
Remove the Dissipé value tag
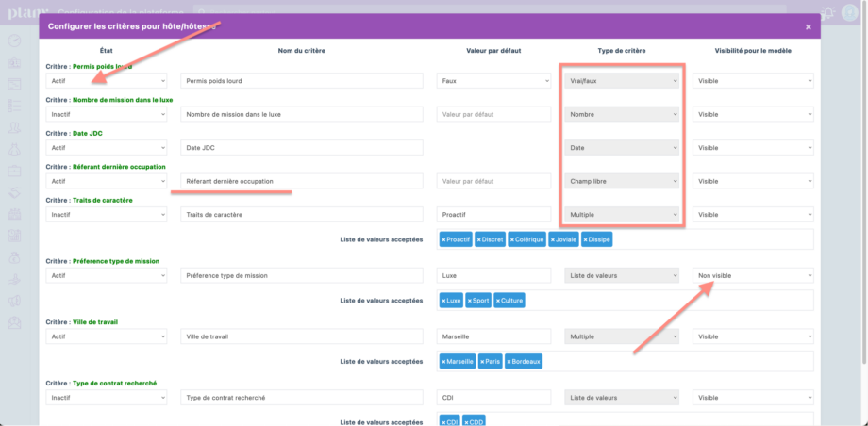coord(586,239)
